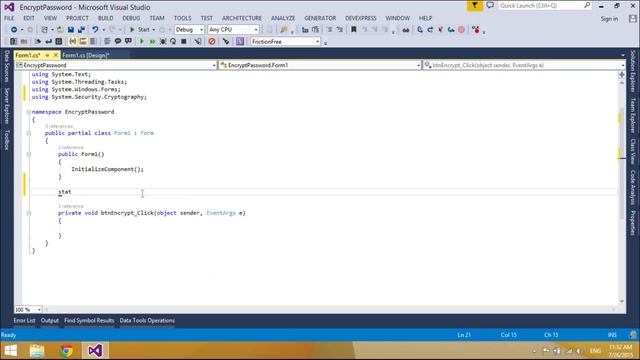Click inside the Quick Launch search box
This screenshot has width=640, height=360.
pyautogui.click(x=545, y=6)
